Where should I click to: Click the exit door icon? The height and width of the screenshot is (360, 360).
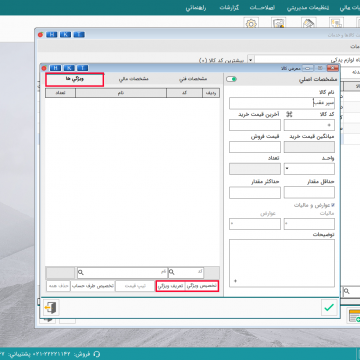click(51, 307)
